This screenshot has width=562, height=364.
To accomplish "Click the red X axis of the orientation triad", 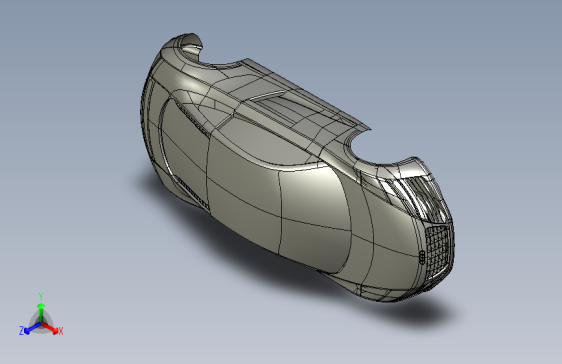I will click(x=50, y=327).
